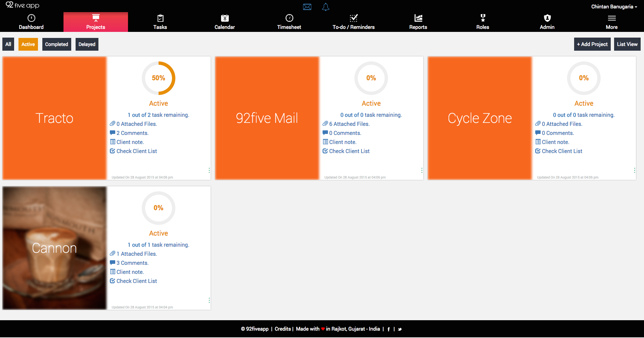The width and height of the screenshot is (644, 338).
Task: Click the 50% progress circle on Tracto
Action: click(x=159, y=78)
